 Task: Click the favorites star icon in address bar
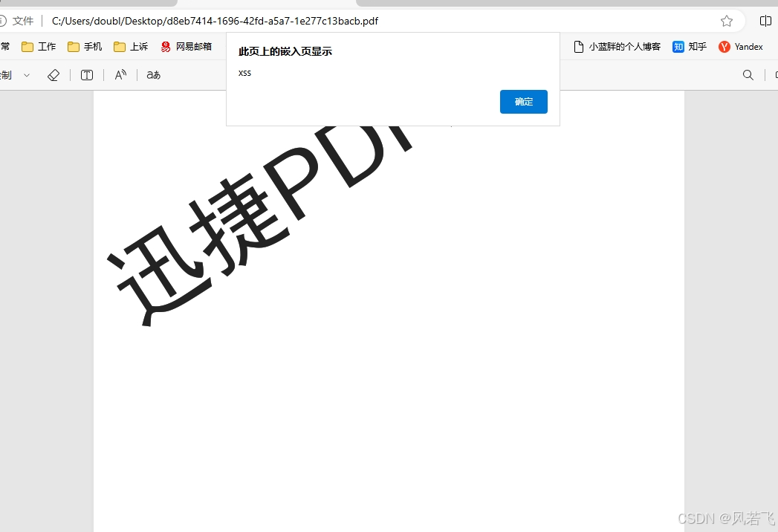click(727, 21)
